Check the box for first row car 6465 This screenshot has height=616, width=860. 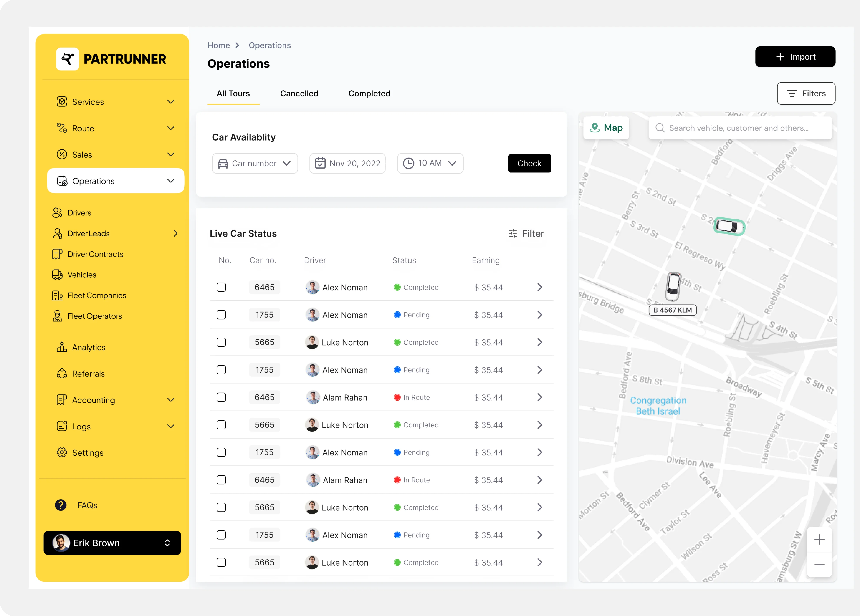pos(221,287)
